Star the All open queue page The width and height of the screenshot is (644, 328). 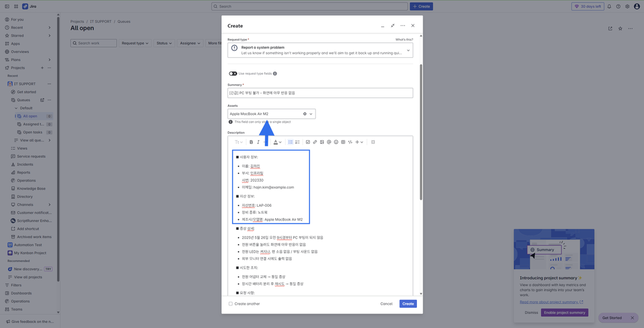pyautogui.click(x=620, y=29)
